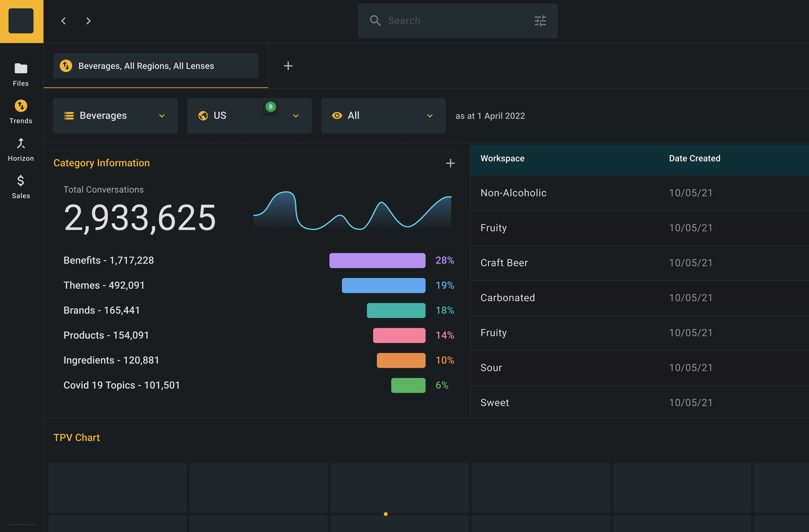Click the eye icon in the All dropdown
Image resolution: width=809 pixels, height=532 pixels.
(337, 116)
